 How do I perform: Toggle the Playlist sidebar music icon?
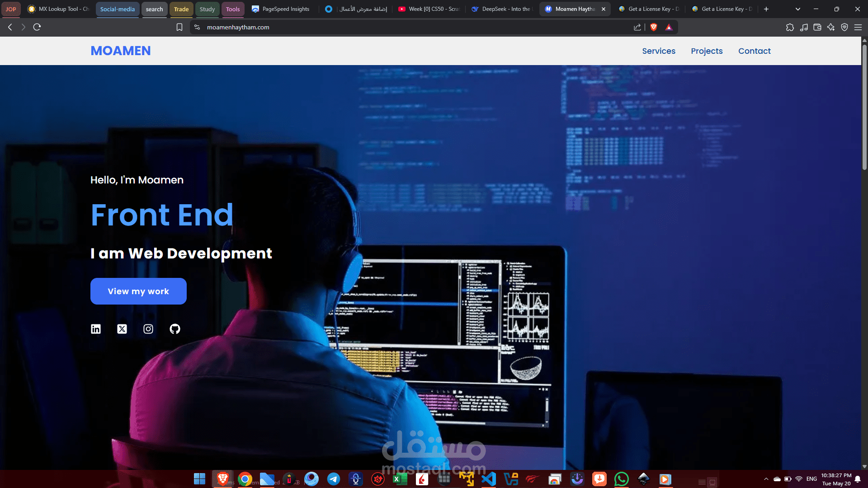(804, 27)
